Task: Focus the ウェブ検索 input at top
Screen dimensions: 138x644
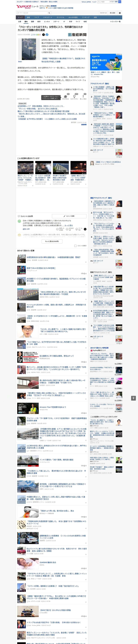Action: point(103,2)
